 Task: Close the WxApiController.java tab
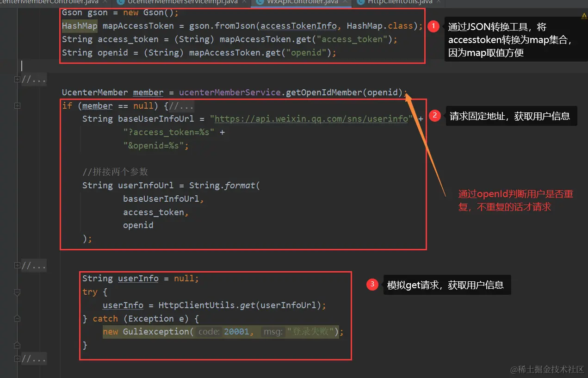(x=344, y=3)
